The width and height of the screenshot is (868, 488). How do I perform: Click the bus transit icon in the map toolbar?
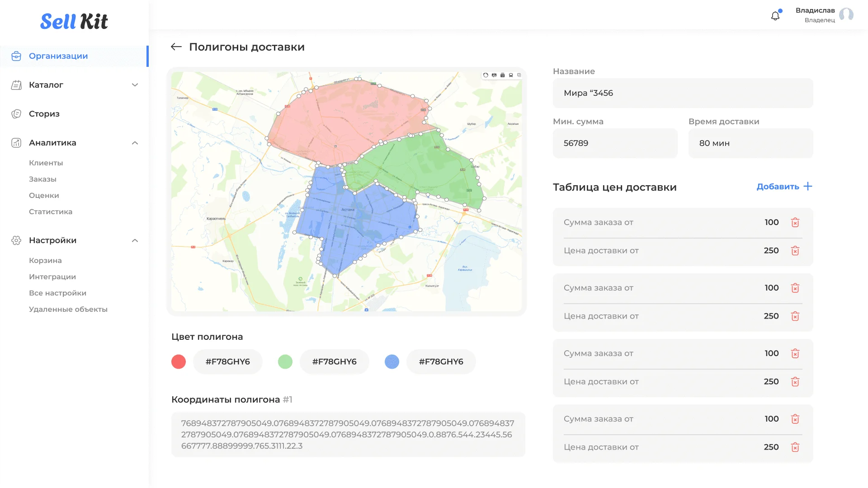511,75
